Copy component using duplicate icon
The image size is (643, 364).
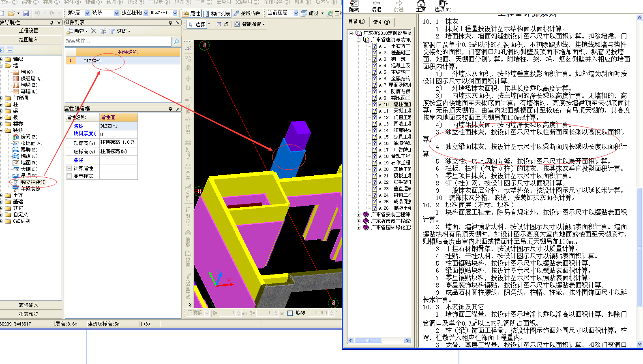click(103, 31)
